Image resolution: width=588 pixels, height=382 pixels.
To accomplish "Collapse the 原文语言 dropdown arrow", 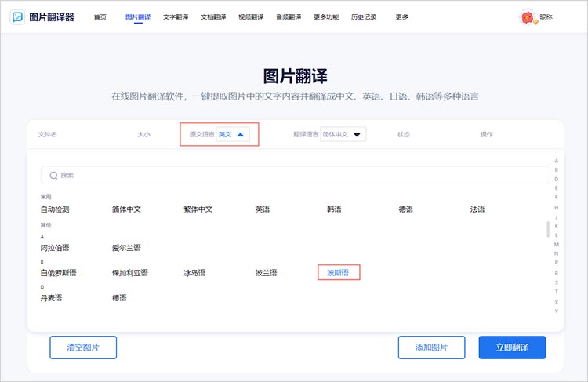I will pos(241,134).
